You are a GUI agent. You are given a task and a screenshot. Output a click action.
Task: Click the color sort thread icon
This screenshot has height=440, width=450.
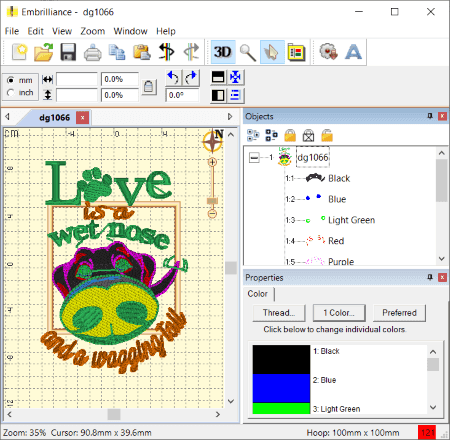(x=166, y=52)
